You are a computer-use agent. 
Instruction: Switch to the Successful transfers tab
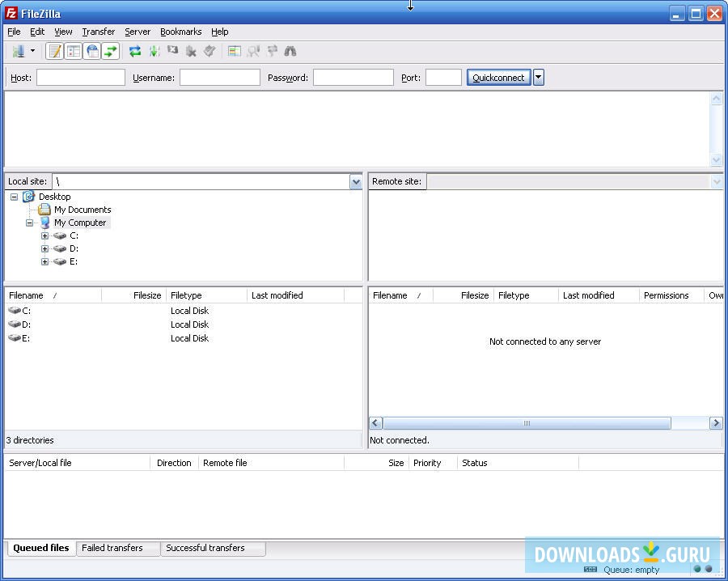[213, 548]
